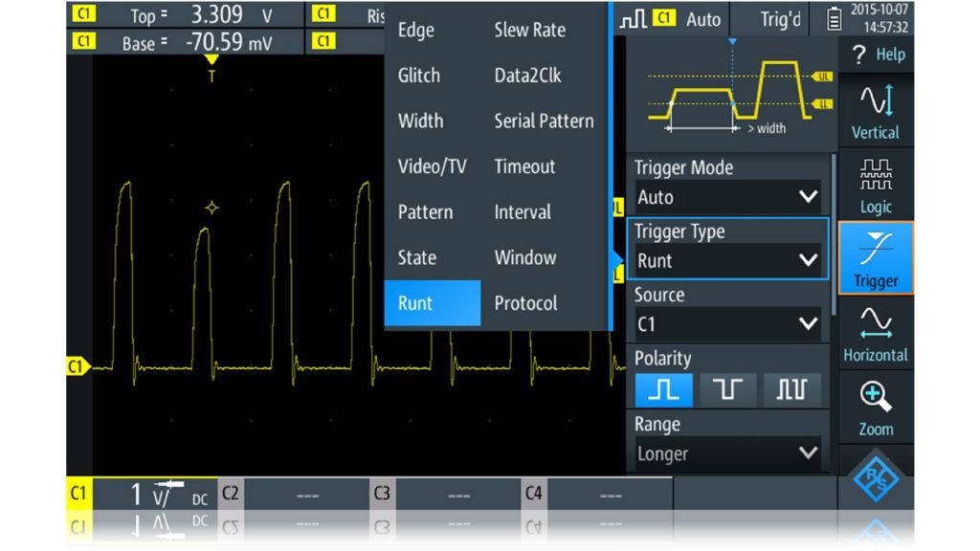Image resolution: width=980 pixels, height=551 pixels.
Task: Choose Edge trigger type
Action: click(x=416, y=30)
